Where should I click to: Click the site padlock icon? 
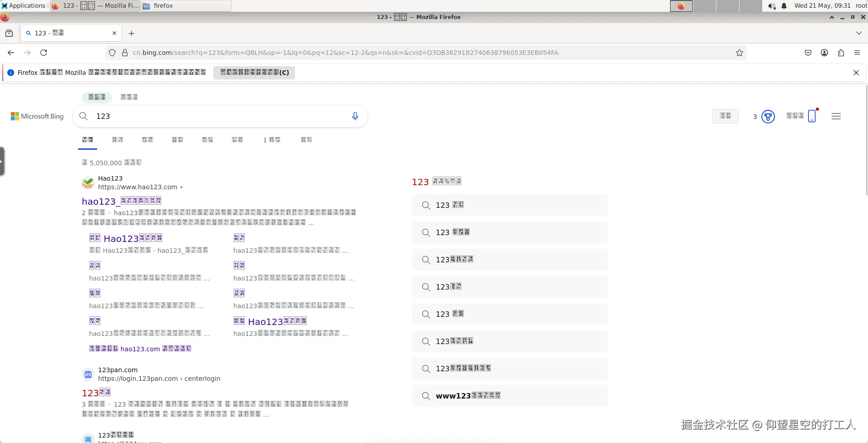pos(125,53)
